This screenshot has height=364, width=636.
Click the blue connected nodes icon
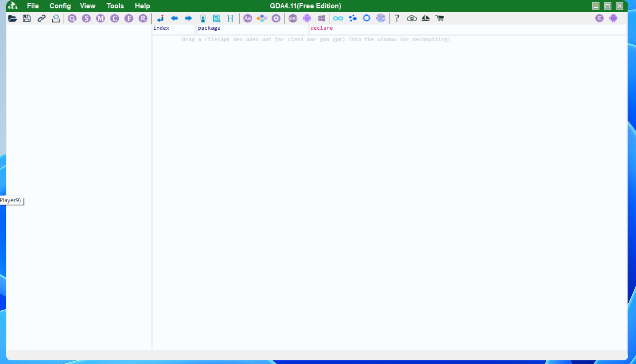[x=353, y=18]
